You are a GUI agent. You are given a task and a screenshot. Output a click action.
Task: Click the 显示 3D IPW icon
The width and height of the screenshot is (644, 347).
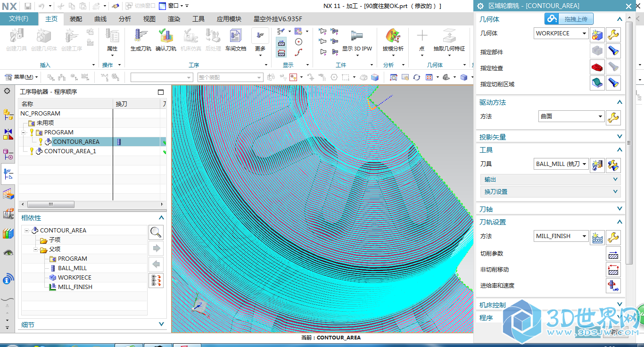(357, 36)
